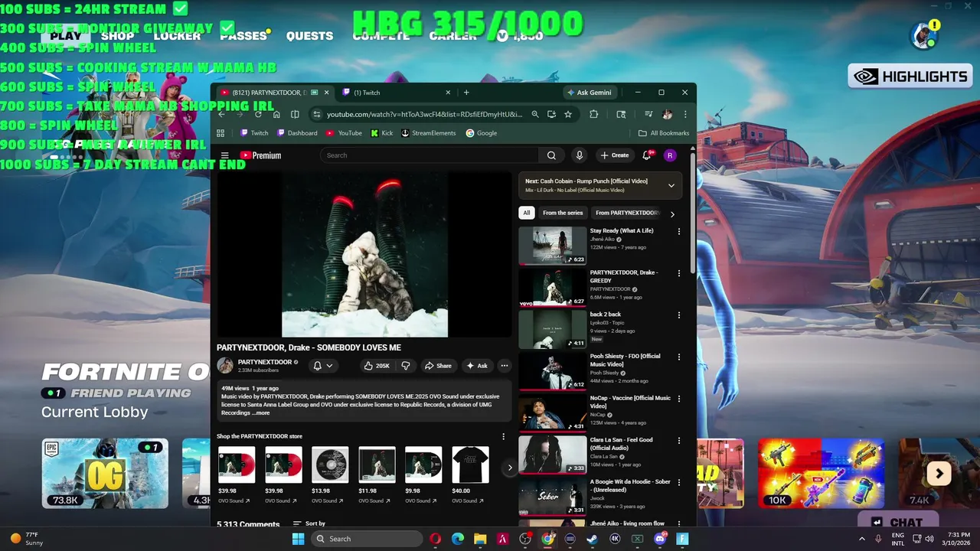Screen dimensions: 980x551
Task: Click the YouTube search input field
Action: click(x=430, y=155)
